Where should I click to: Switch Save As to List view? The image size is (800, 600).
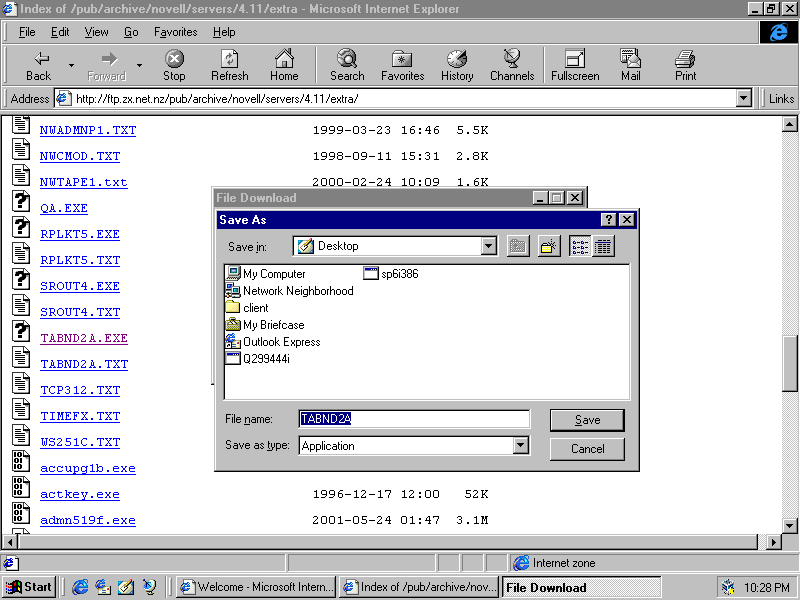[x=580, y=246]
